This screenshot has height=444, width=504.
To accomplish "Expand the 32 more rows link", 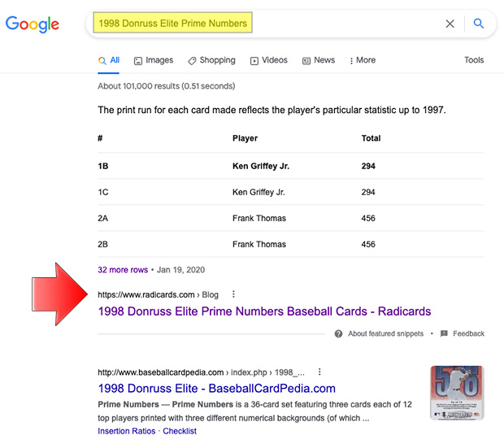I will click(x=123, y=270).
